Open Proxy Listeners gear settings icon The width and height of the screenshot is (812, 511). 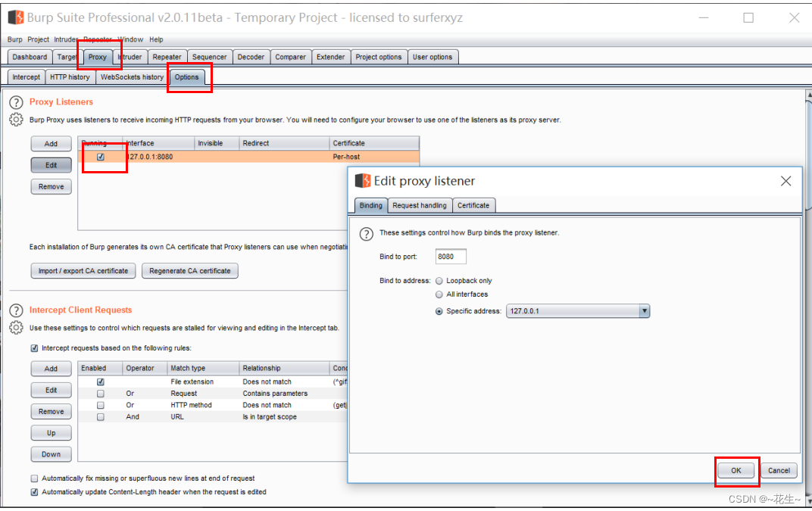(x=16, y=120)
